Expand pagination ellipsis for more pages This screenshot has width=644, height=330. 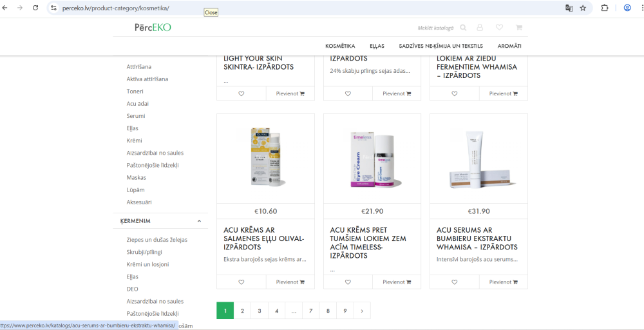(x=294, y=311)
